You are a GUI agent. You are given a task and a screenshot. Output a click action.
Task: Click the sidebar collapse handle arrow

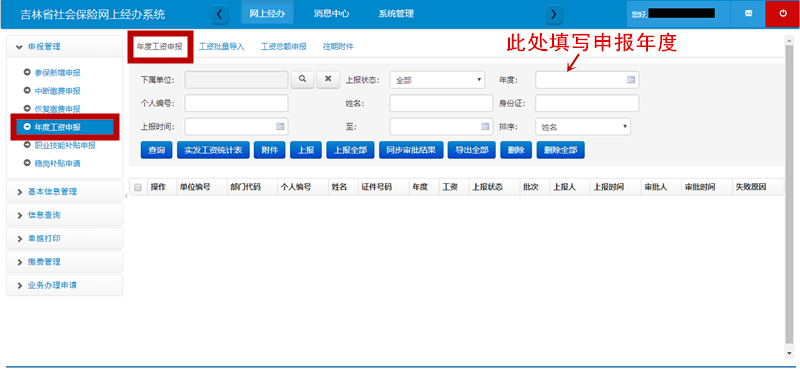coord(126,196)
